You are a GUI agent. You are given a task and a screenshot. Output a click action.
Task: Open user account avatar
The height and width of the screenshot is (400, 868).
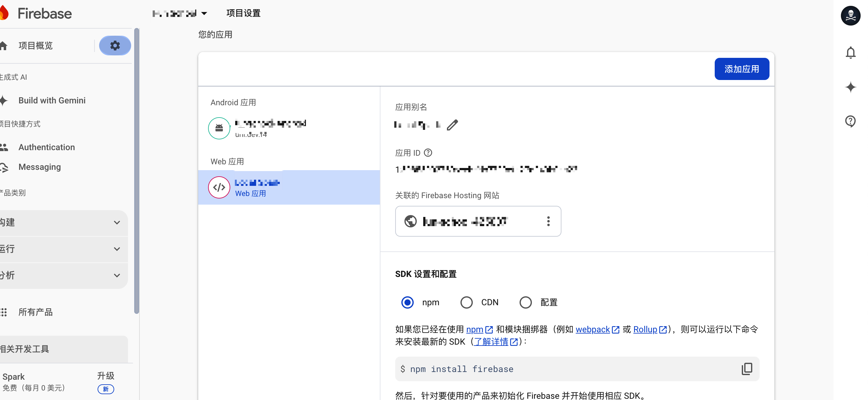(x=850, y=15)
